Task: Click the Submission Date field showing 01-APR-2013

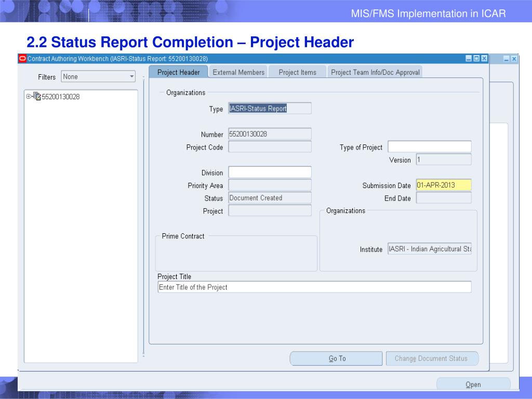Action: (444, 185)
